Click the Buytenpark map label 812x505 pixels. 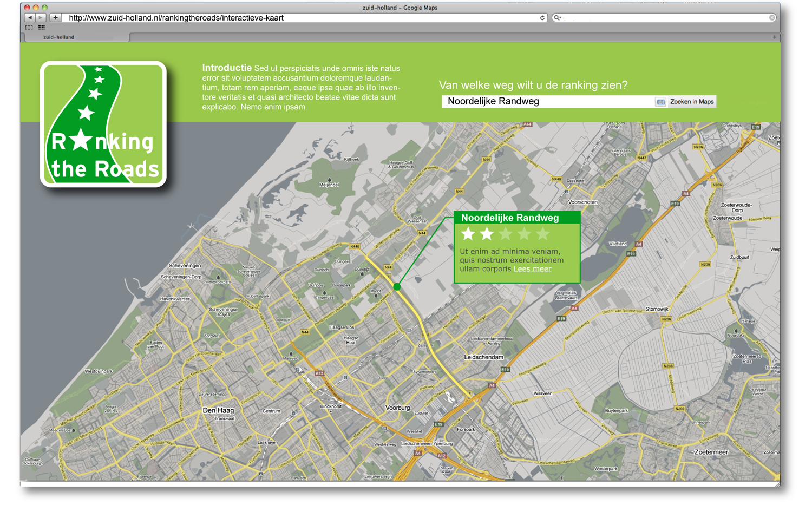(x=616, y=411)
